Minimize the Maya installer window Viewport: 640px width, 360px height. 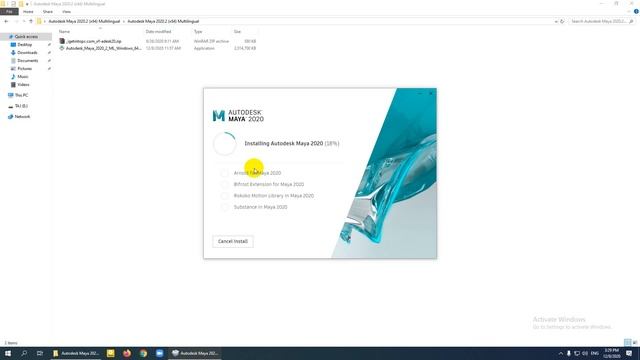420,94
